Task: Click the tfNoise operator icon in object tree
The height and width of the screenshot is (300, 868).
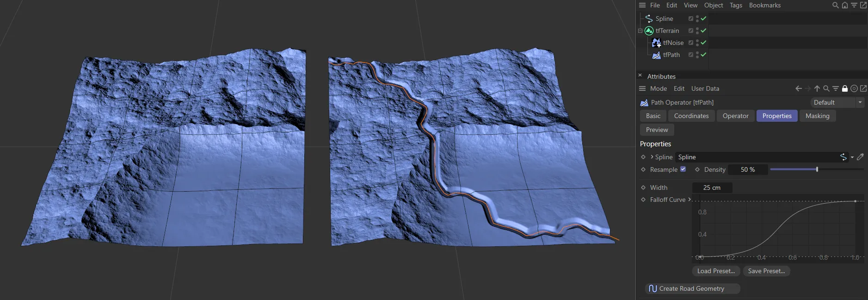Action: point(656,43)
